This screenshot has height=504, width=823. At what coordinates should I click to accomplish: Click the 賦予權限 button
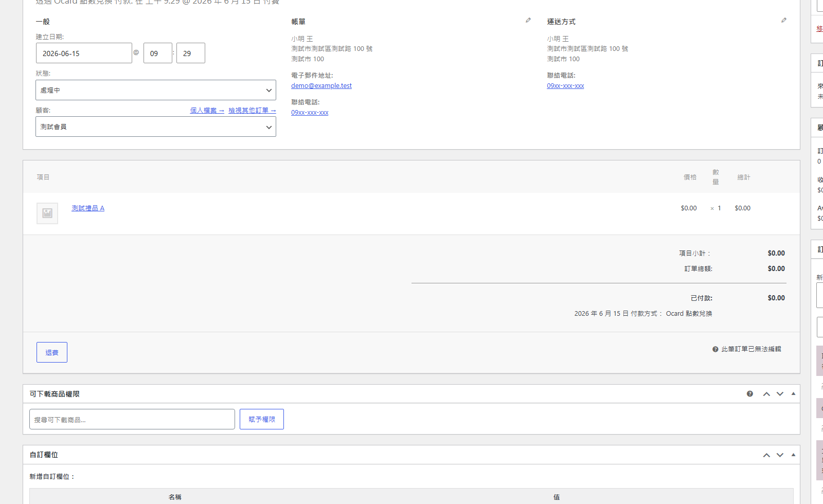[x=262, y=419]
